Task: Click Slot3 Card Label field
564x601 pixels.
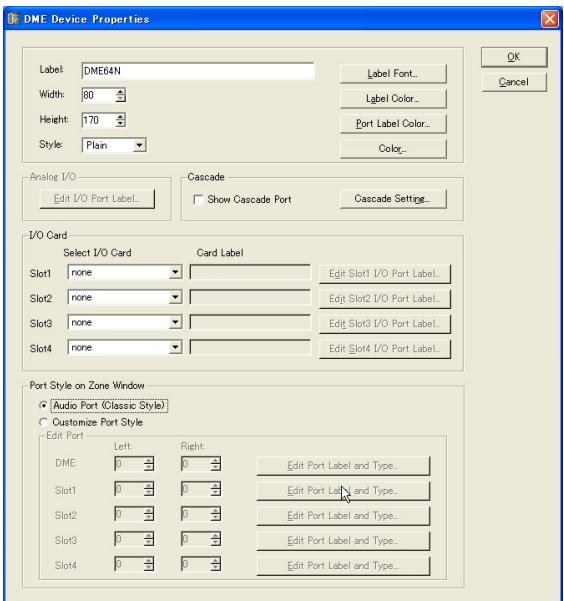Action: pos(250,322)
